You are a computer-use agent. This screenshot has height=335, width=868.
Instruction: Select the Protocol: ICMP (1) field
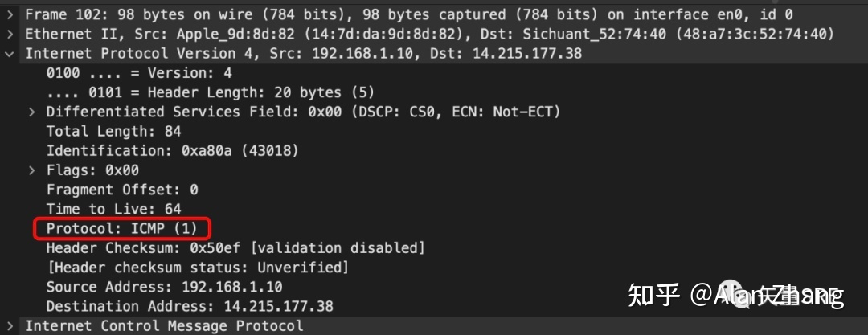122,228
